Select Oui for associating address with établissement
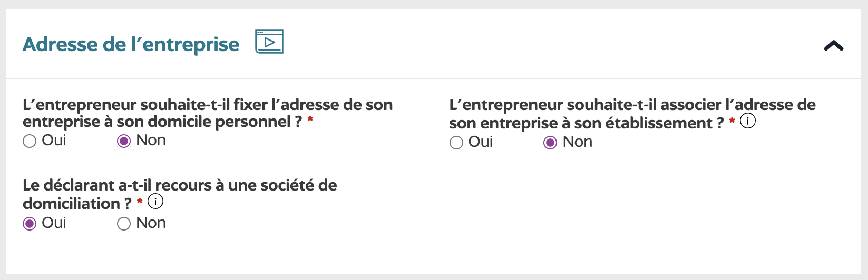The height and width of the screenshot is (280, 868). 456,143
